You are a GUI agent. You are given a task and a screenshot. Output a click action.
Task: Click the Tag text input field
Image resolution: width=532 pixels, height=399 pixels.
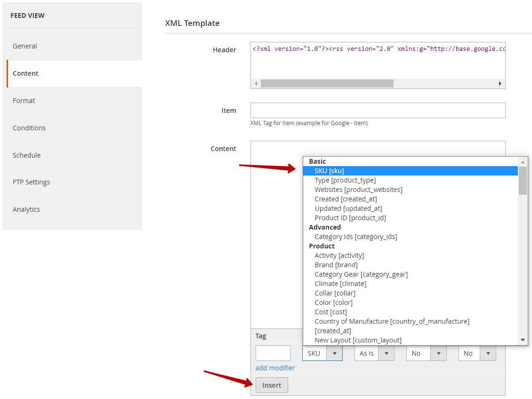tap(273, 353)
